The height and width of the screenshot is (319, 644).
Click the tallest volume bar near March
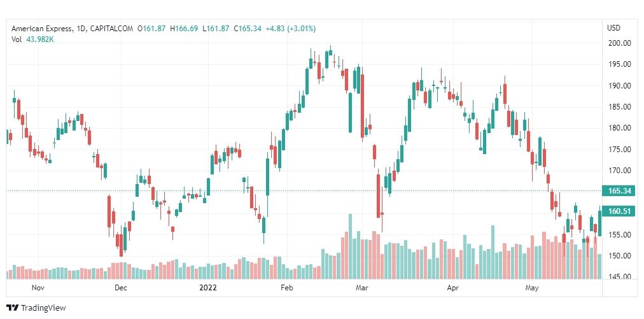[x=351, y=246]
